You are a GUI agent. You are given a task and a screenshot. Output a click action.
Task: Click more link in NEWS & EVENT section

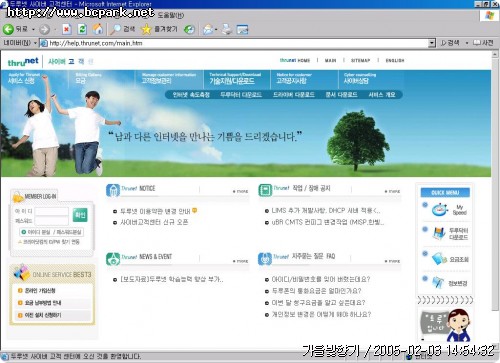[241, 261]
